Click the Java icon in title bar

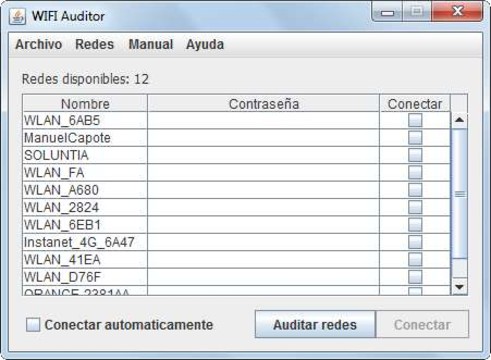coord(17,16)
